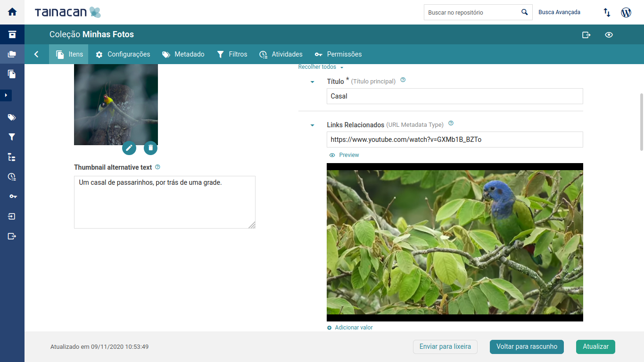Image resolution: width=644 pixels, height=362 pixels.
Task: Show help for Thumbnail alternative text
Action: [x=157, y=167]
